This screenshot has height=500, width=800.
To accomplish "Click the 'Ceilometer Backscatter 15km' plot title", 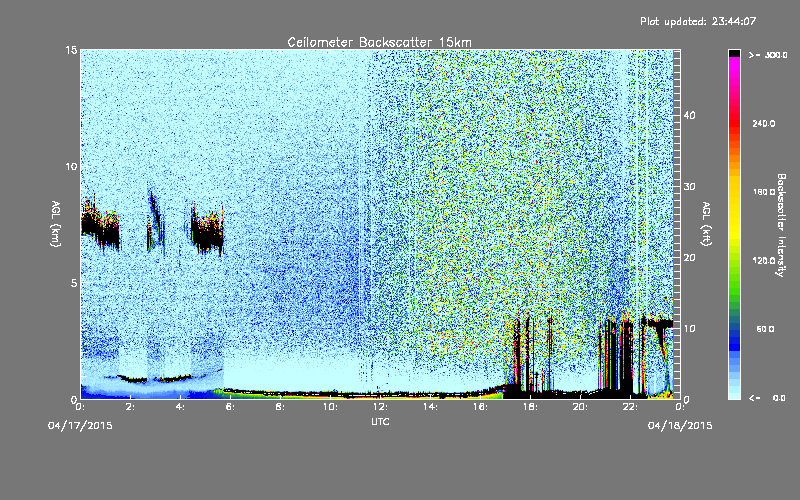I will coord(379,42).
